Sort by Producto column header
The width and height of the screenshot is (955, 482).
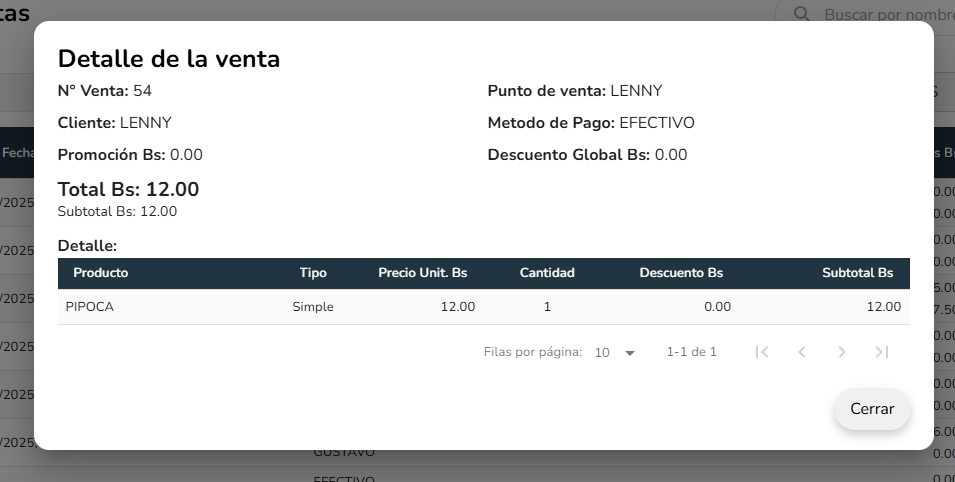pos(101,273)
